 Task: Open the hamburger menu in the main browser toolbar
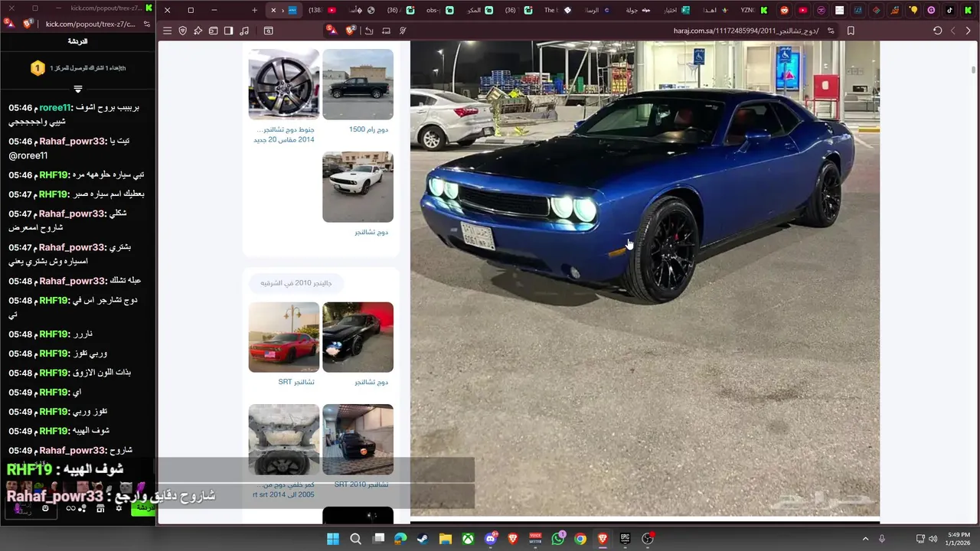(167, 31)
